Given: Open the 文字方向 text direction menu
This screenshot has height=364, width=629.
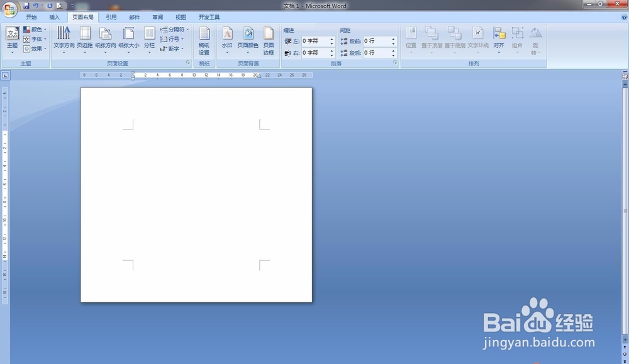Looking at the screenshot, I should (x=64, y=40).
